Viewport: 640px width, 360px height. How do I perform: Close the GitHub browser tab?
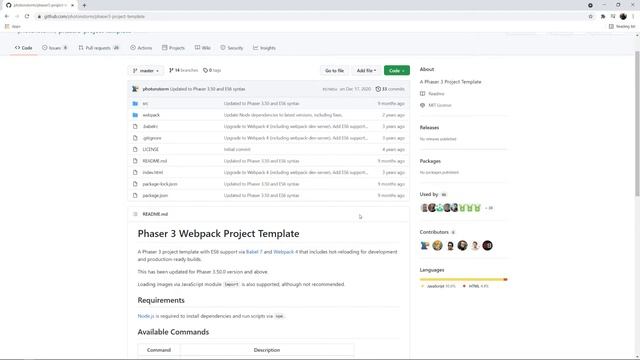click(73, 5)
